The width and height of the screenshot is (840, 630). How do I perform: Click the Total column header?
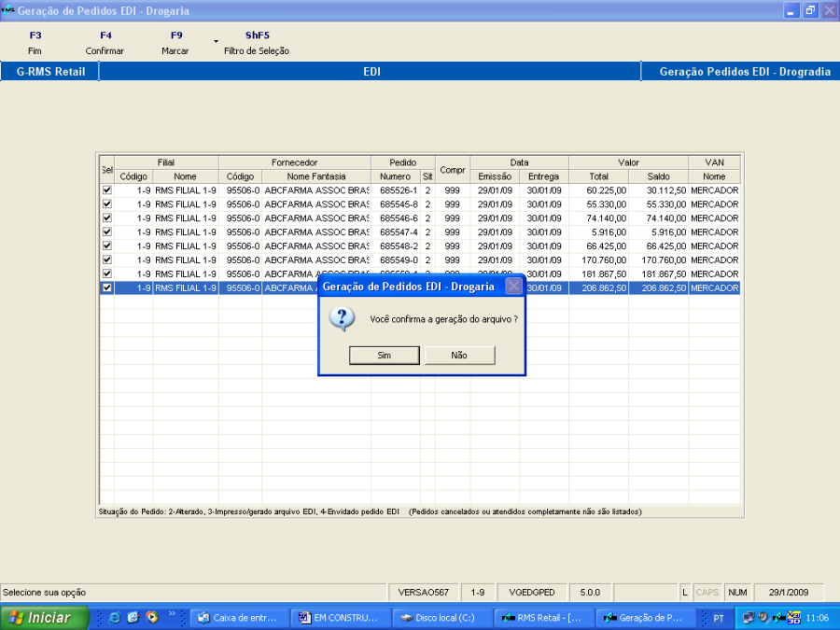click(x=598, y=176)
